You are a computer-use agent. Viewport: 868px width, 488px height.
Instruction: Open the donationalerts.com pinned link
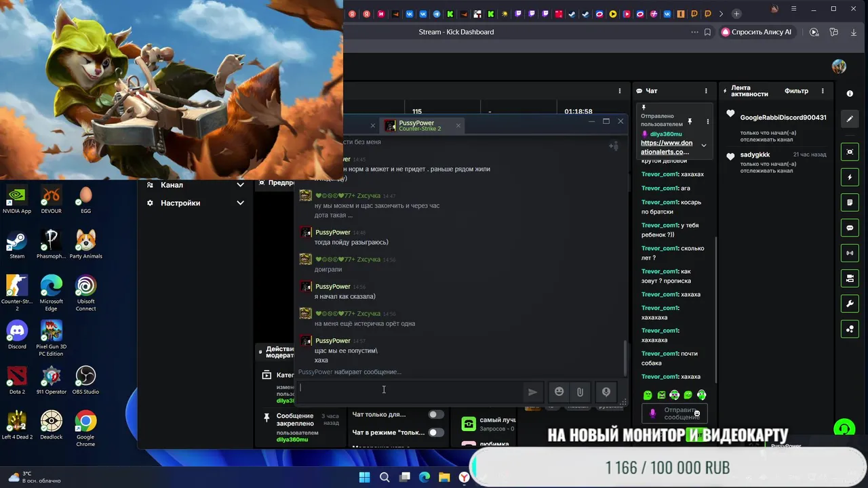pos(667,147)
